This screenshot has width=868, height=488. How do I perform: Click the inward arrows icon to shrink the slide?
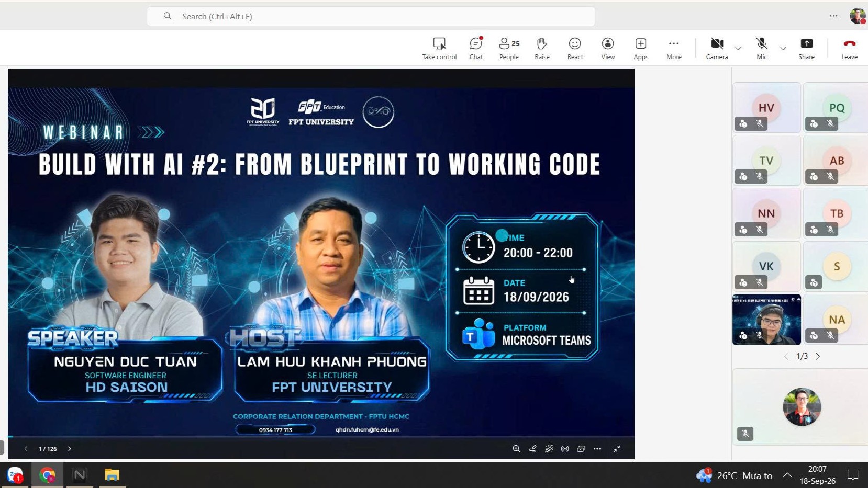617,449
